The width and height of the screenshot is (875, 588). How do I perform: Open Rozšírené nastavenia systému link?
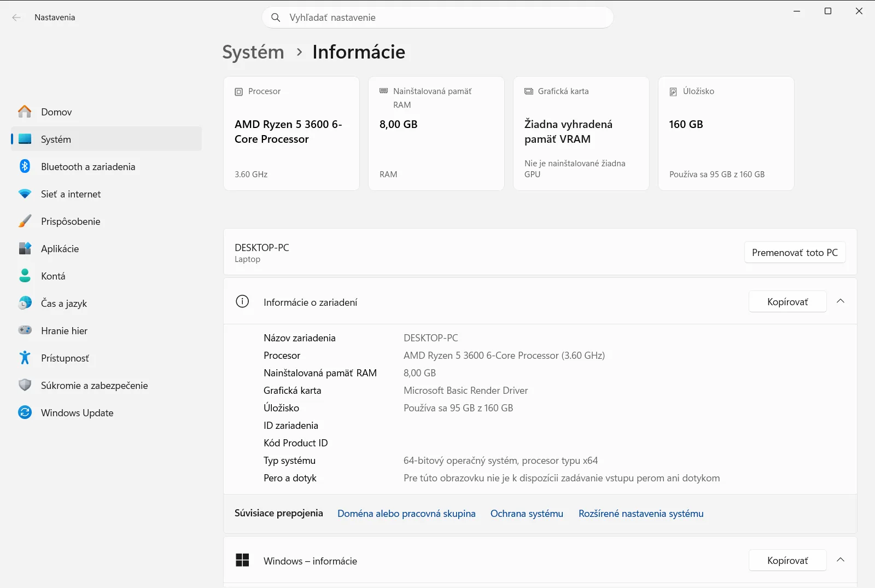(x=641, y=514)
